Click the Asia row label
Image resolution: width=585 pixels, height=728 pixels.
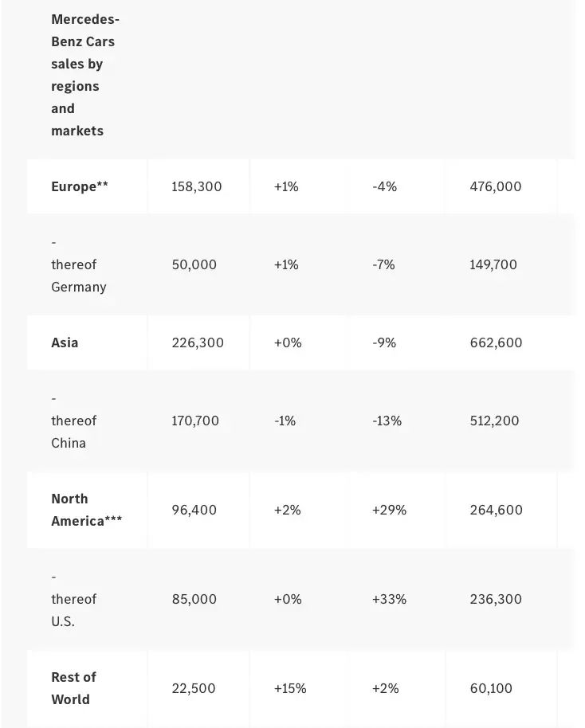(65, 342)
